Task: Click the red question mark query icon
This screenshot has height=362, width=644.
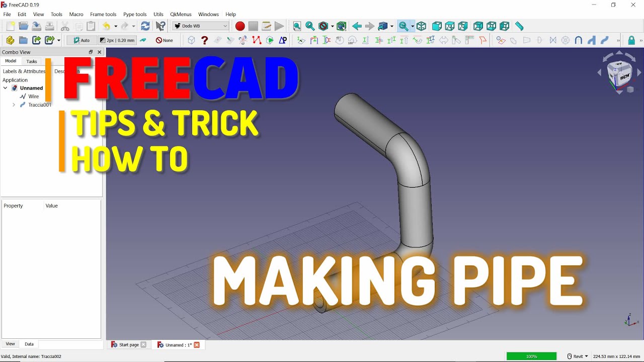Action: [x=204, y=40]
